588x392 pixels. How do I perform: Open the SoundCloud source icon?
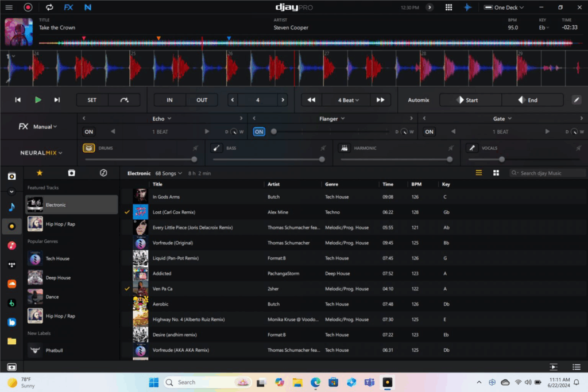click(11, 284)
